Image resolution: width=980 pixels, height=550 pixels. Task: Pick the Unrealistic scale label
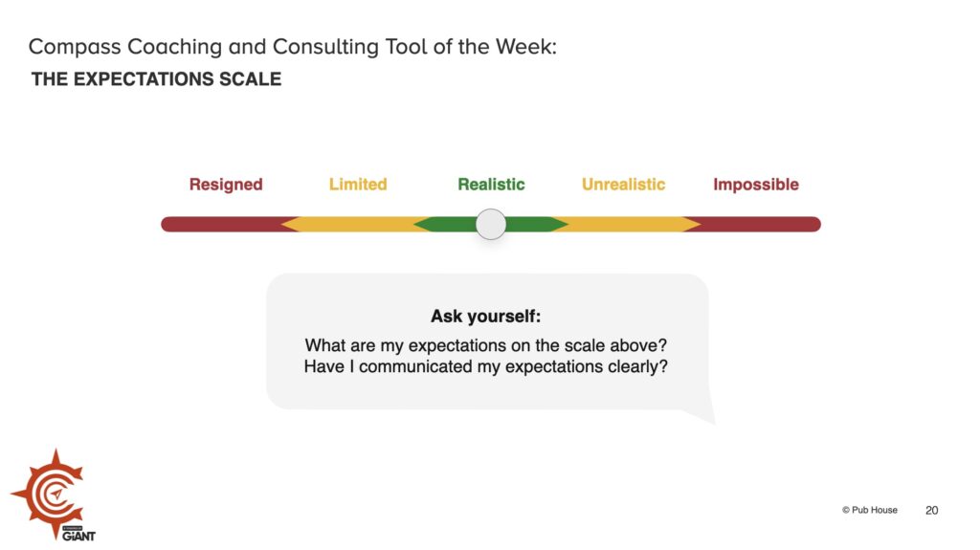623,185
